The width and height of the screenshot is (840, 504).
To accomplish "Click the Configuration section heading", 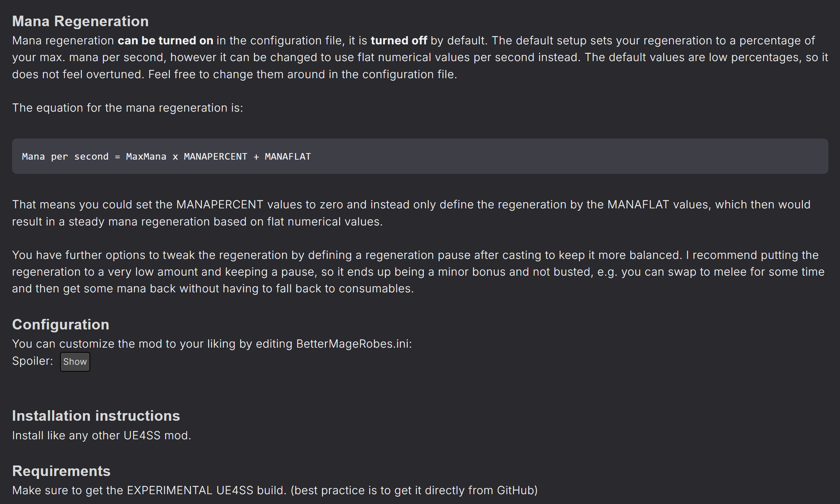I will 61,324.
